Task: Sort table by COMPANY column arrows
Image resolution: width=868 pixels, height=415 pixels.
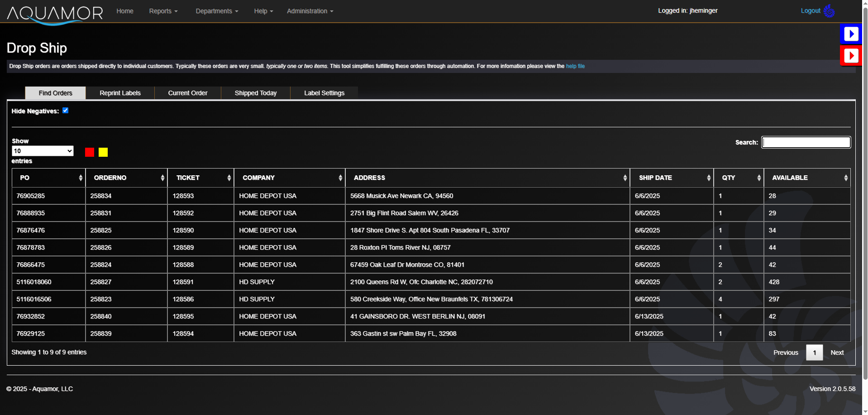Action: point(340,178)
